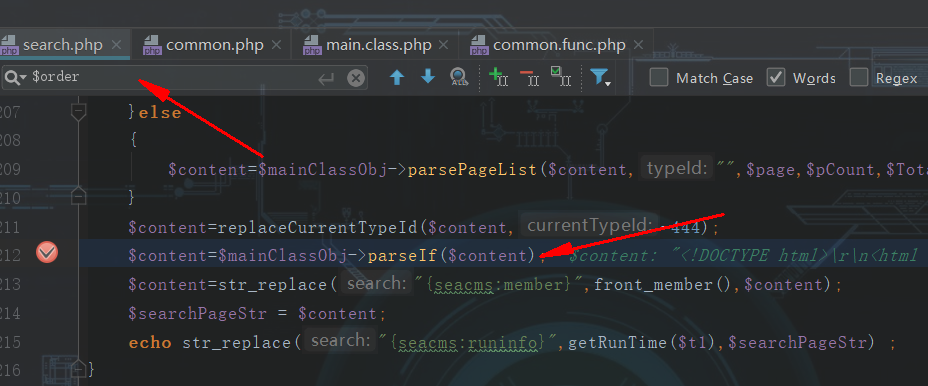Close the common.php tab
This screenshot has height=386, width=928.
[276, 45]
